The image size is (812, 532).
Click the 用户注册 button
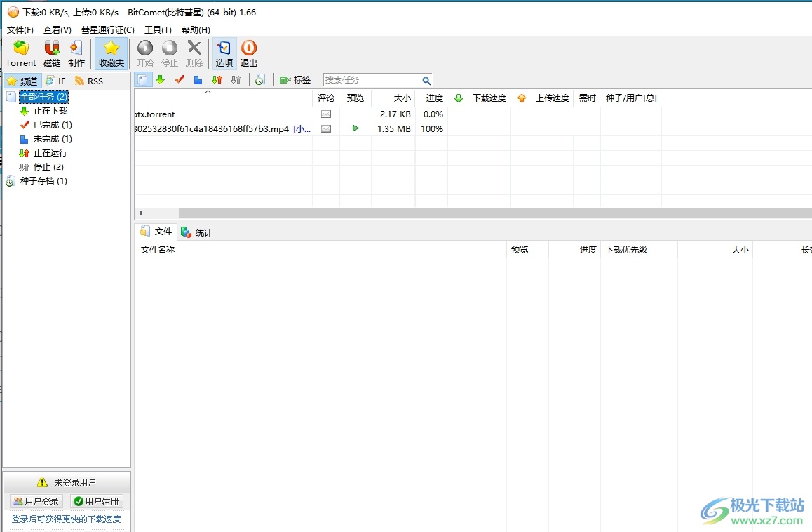pyautogui.click(x=97, y=501)
